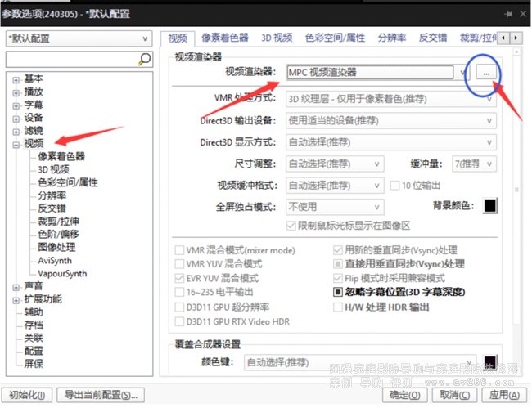Enable the H/W 处理 HDR 输出 checkbox
Image resolution: width=532 pixels, height=408 pixels.
pyautogui.click(x=339, y=307)
